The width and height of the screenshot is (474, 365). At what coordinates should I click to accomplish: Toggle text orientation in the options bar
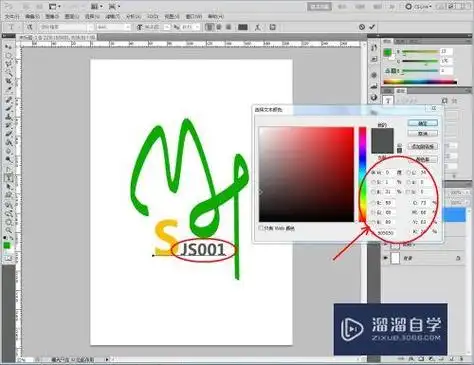29,27
